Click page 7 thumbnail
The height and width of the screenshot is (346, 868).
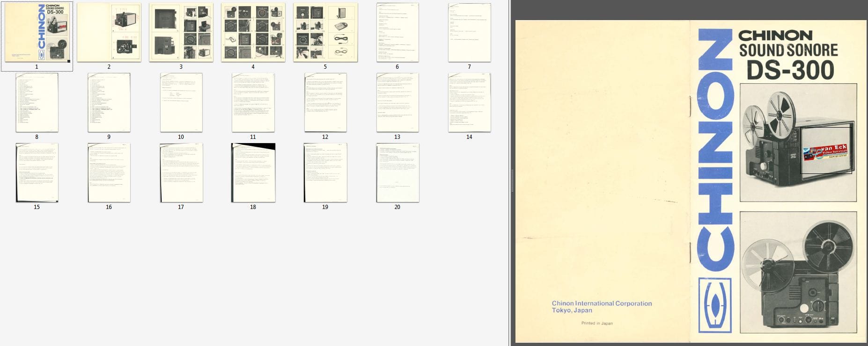(x=469, y=32)
